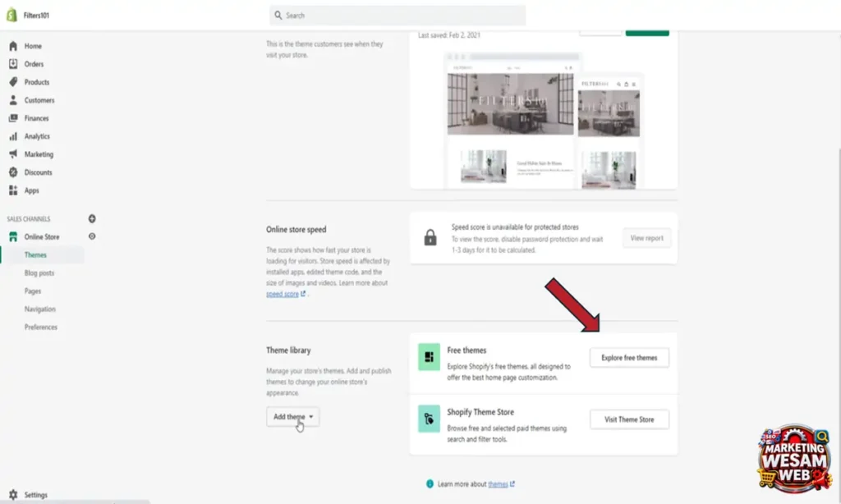This screenshot has height=504, width=841.
Task: Click the Shopify Theme Store icon
Action: [429, 419]
